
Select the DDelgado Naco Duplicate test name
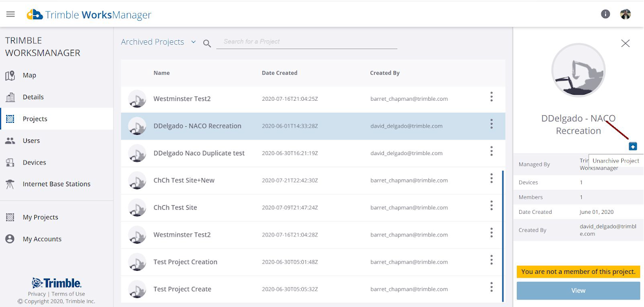click(x=199, y=153)
